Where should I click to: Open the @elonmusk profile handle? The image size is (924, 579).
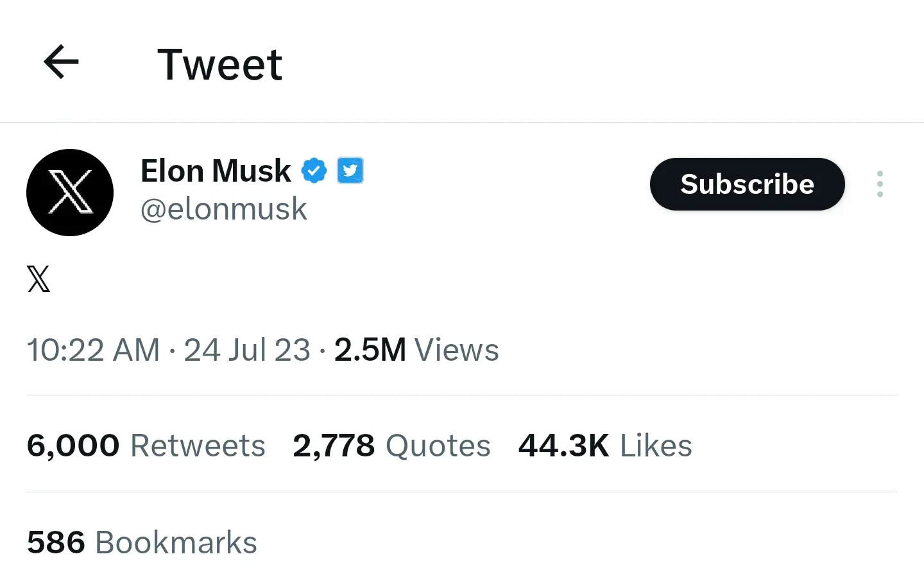click(x=224, y=209)
